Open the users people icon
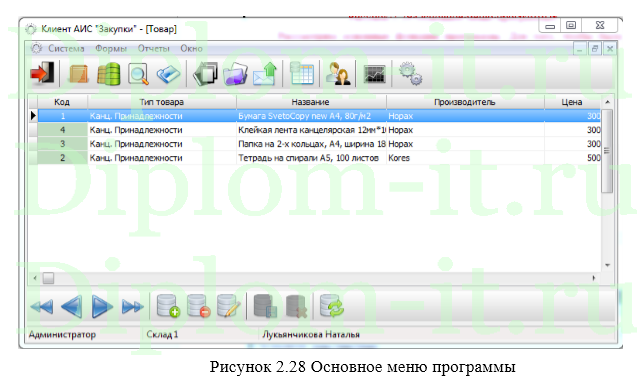 (338, 73)
